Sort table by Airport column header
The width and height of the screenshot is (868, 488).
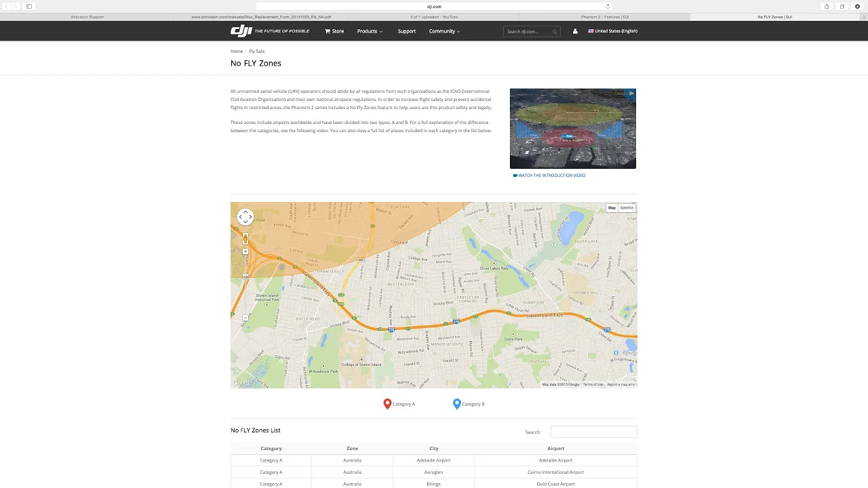pyautogui.click(x=556, y=448)
